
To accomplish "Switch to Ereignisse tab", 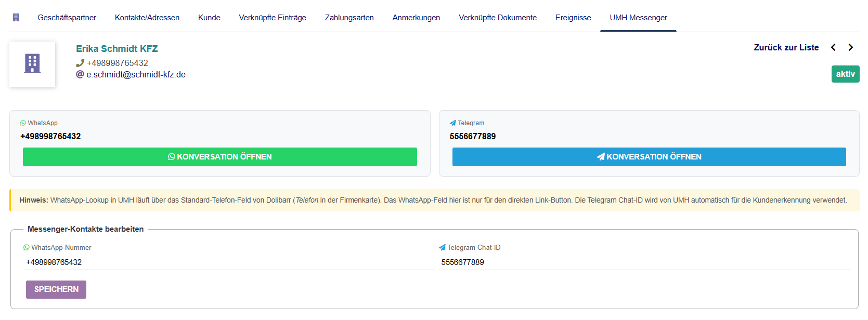I will 573,18.
